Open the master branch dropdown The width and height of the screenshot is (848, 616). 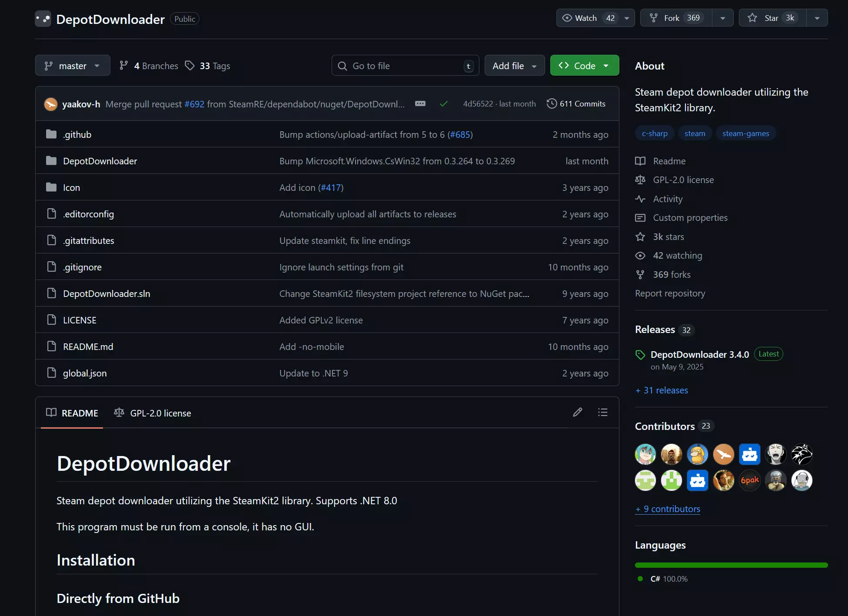coord(73,66)
